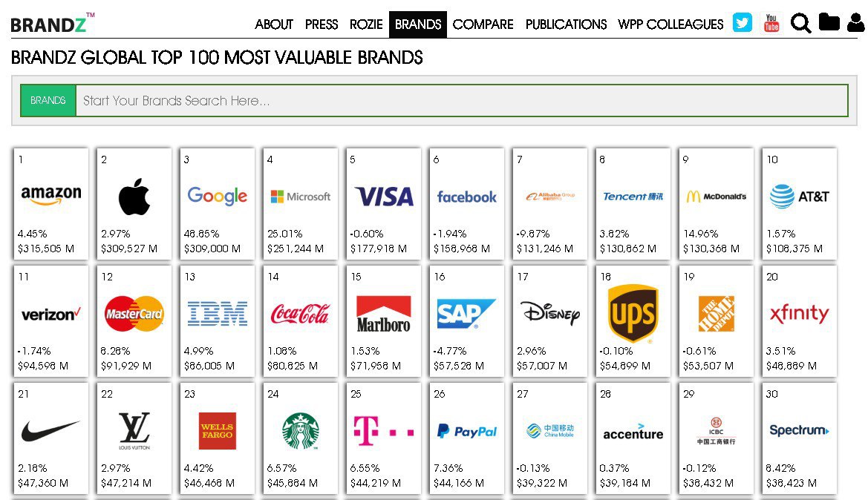Screen dimensions: 868x500
Task: Open the PRESS menu item
Action: click(321, 24)
